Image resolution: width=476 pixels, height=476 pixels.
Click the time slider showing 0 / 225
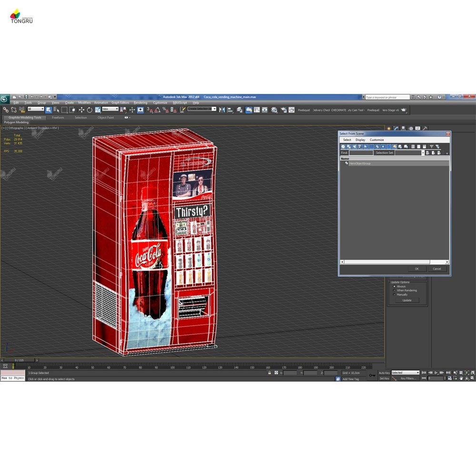point(19,360)
